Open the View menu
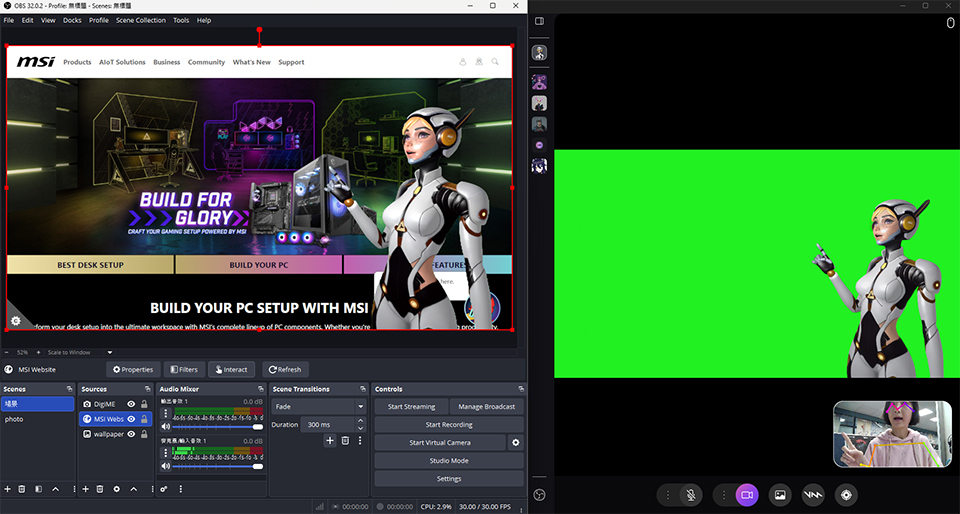 click(x=48, y=20)
